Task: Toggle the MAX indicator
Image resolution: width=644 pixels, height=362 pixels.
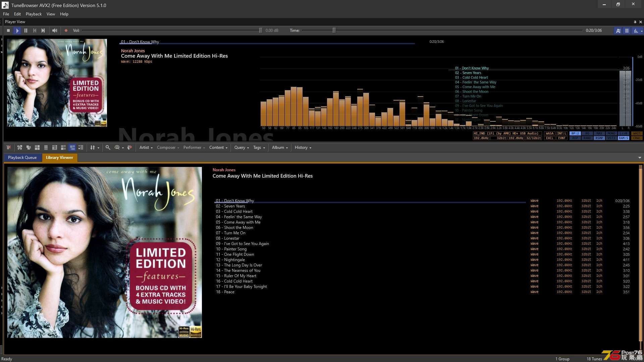Action: click(599, 133)
